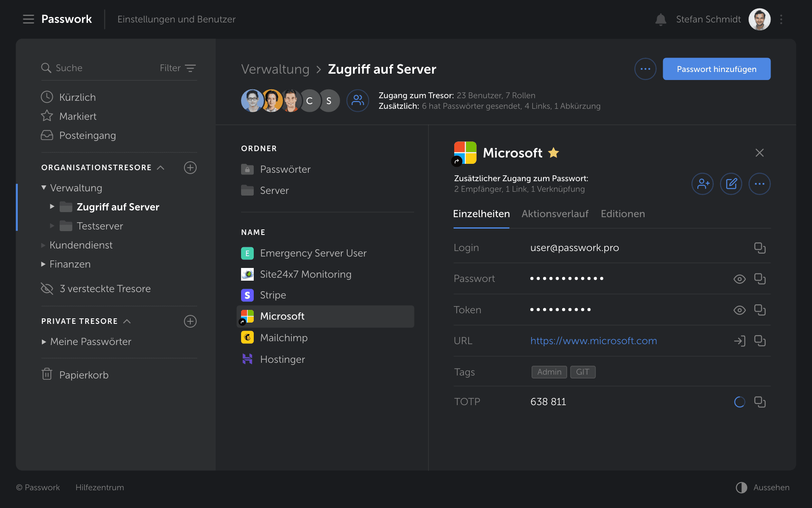
Task: Click the Admin tag
Action: 549,372
